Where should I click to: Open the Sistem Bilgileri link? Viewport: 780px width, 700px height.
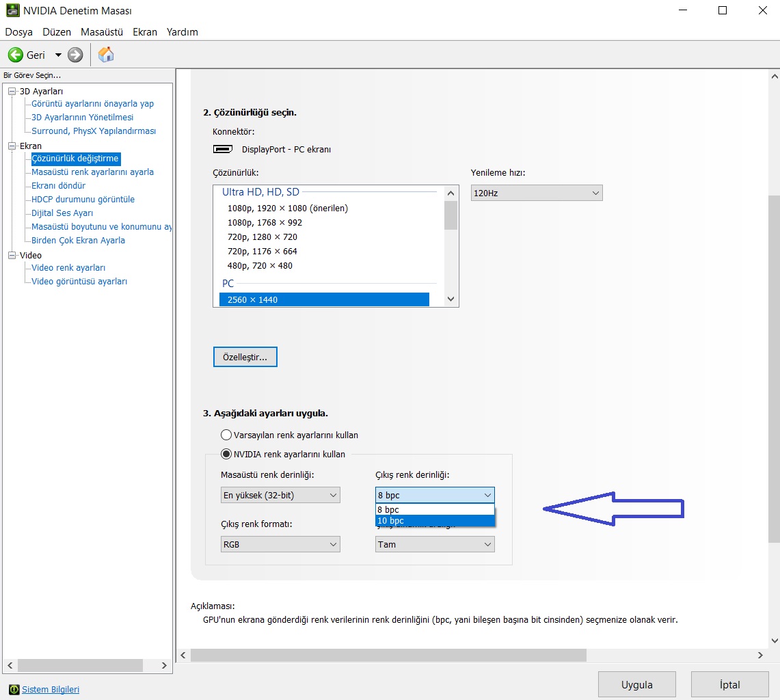point(50,689)
